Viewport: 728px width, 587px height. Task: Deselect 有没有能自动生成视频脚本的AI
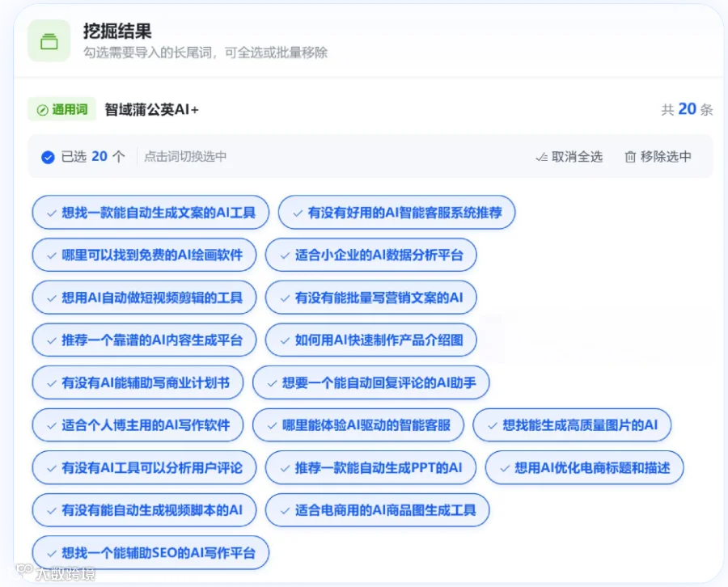click(x=144, y=510)
